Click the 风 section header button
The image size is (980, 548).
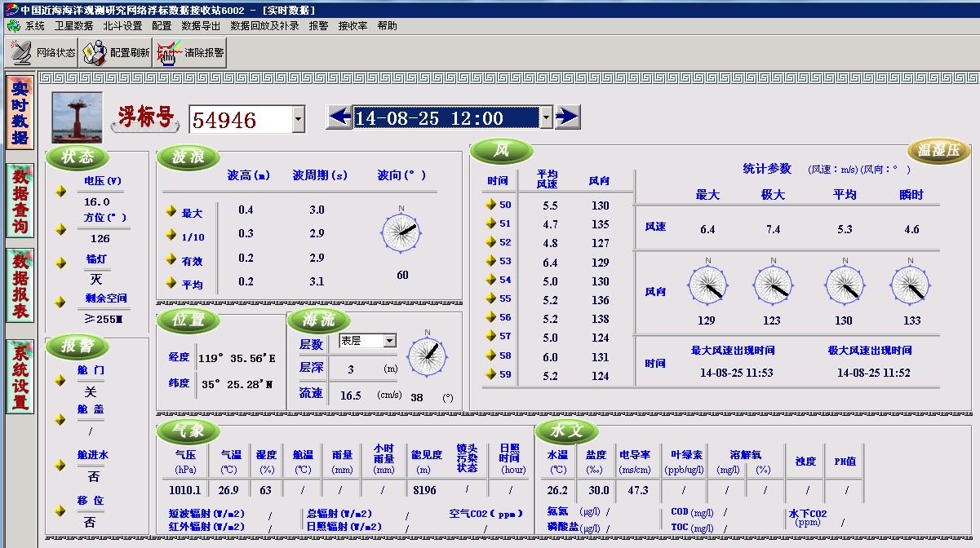[502, 151]
